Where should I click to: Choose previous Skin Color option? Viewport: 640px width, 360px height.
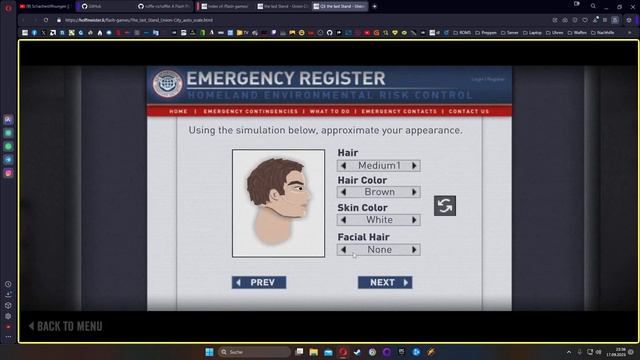click(343, 220)
